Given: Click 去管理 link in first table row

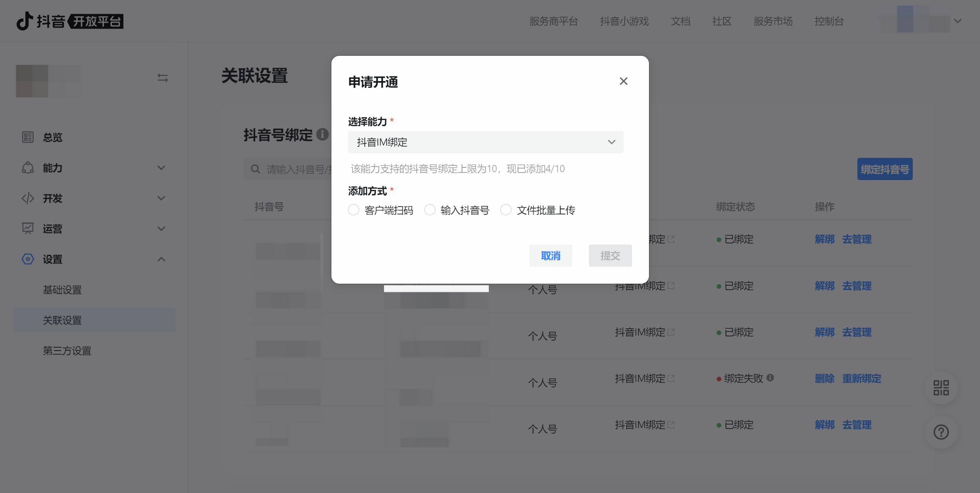Looking at the screenshot, I should click(x=857, y=239).
